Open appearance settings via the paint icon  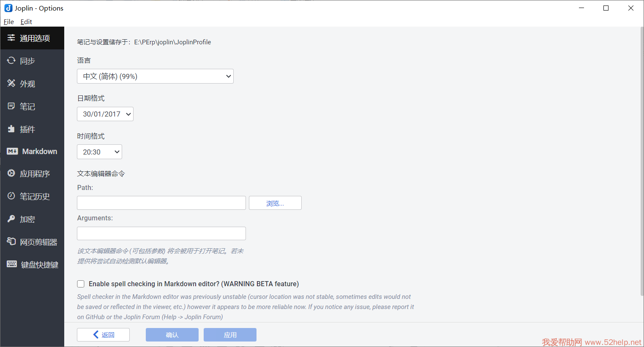(11, 83)
